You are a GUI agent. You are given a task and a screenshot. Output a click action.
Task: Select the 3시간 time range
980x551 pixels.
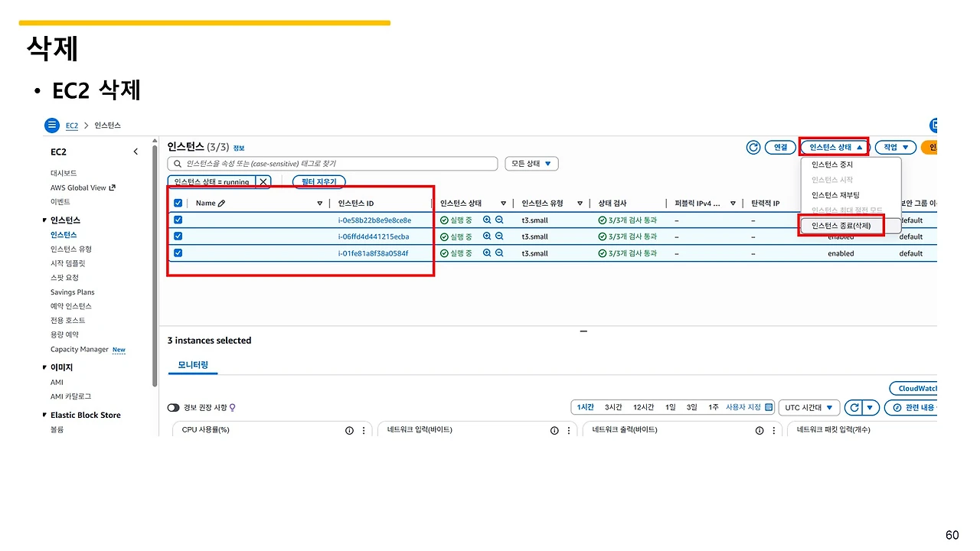click(612, 407)
